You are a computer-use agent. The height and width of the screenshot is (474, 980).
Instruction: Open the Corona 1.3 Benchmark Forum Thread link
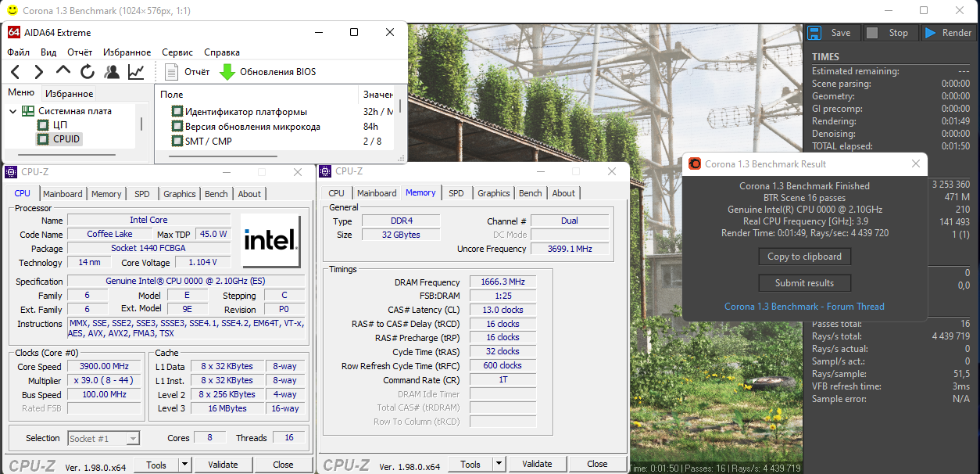point(804,307)
